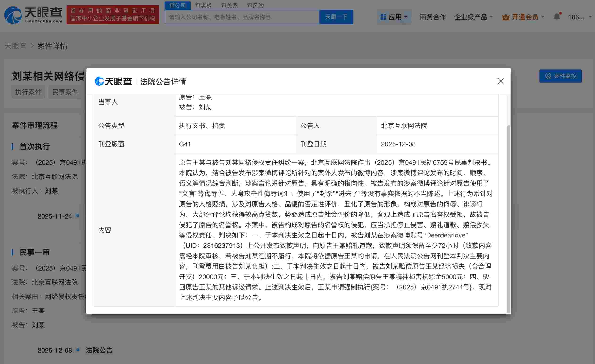Close the 法院公告详情 dialog
This screenshot has width=595, height=364.
[x=501, y=81]
